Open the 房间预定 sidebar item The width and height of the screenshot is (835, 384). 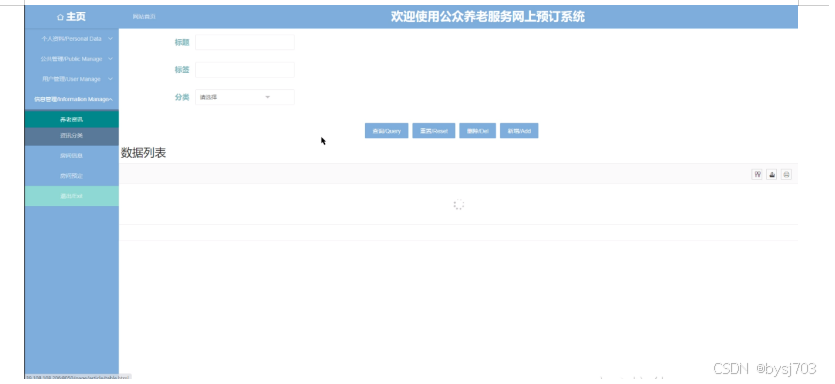click(72, 176)
